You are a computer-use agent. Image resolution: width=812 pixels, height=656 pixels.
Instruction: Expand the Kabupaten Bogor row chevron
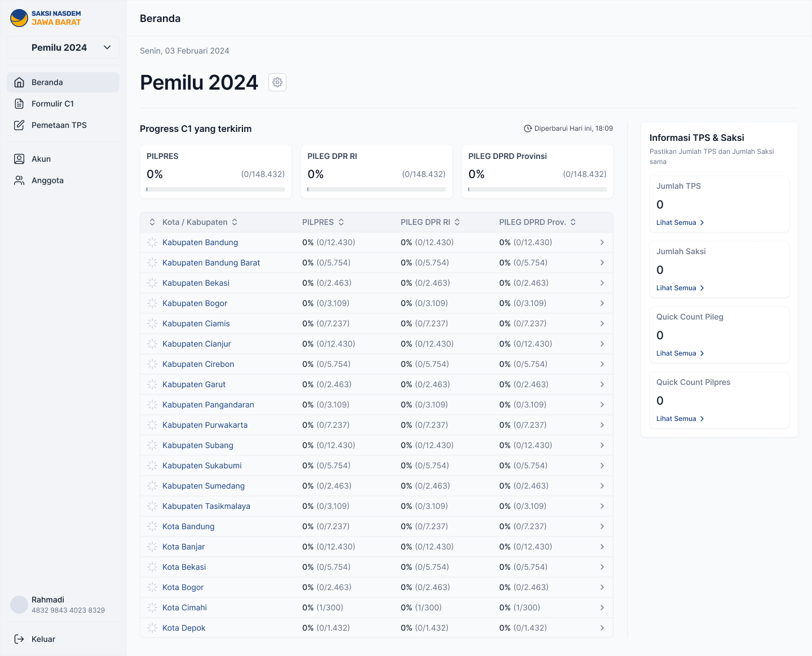(x=602, y=303)
